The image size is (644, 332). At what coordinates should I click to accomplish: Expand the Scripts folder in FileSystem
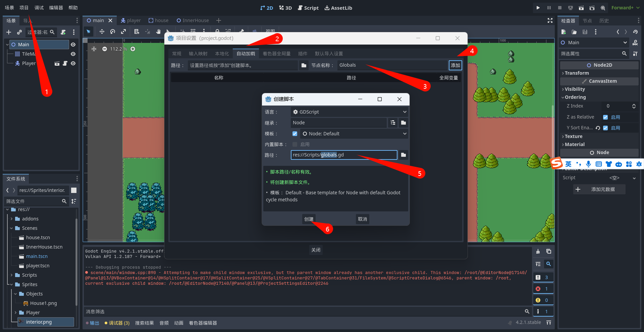tap(11, 275)
